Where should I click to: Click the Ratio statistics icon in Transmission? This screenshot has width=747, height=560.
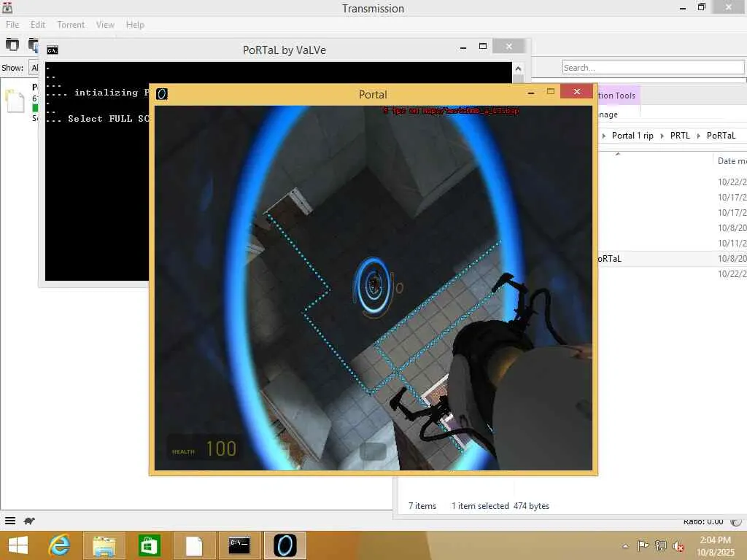tap(736, 522)
